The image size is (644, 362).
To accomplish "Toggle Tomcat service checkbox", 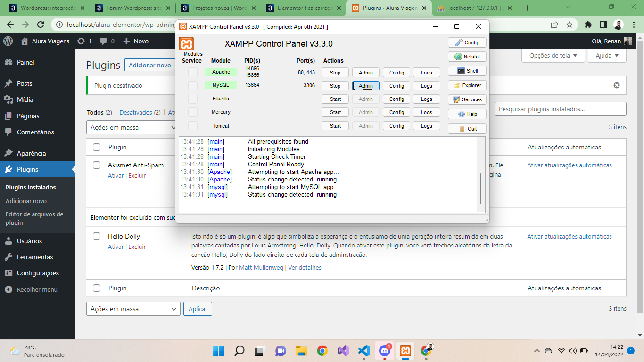I will point(193,126).
